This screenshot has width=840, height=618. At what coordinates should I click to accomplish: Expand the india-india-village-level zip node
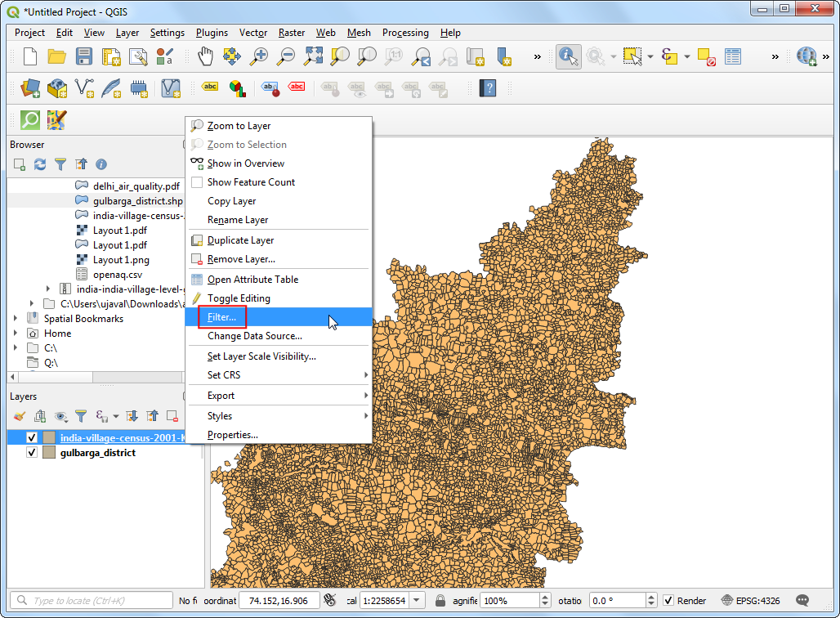(48, 289)
